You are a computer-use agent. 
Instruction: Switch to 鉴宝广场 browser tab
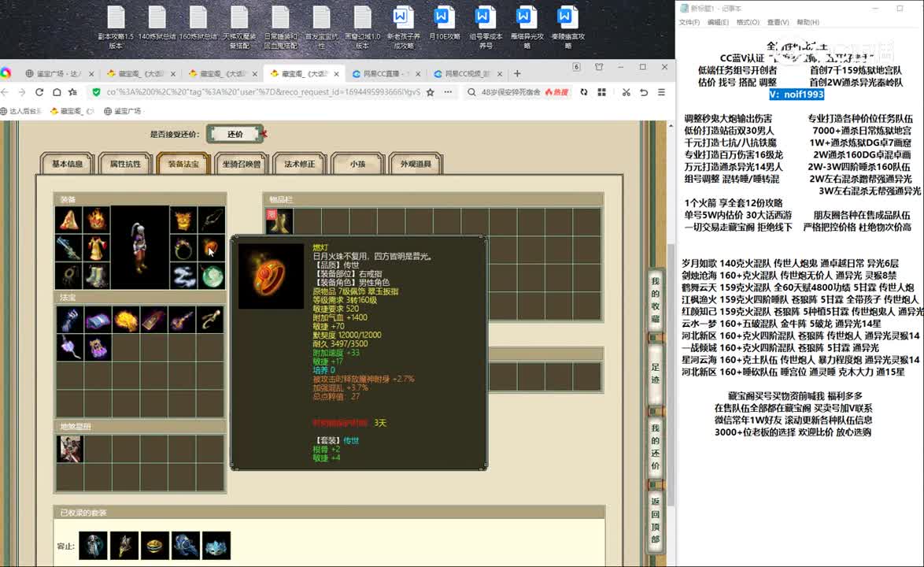coord(59,74)
